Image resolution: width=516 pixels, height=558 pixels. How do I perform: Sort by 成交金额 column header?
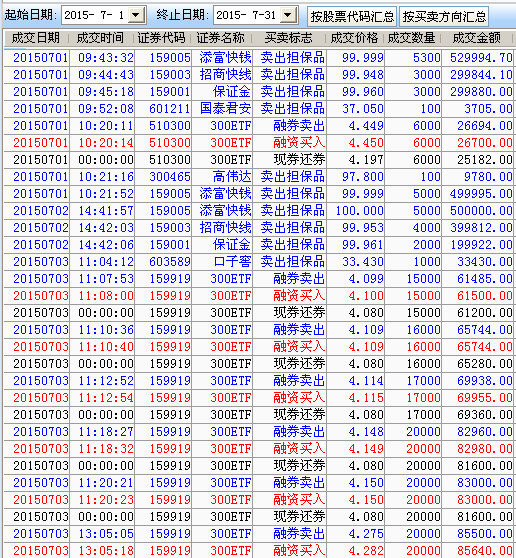point(476,38)
